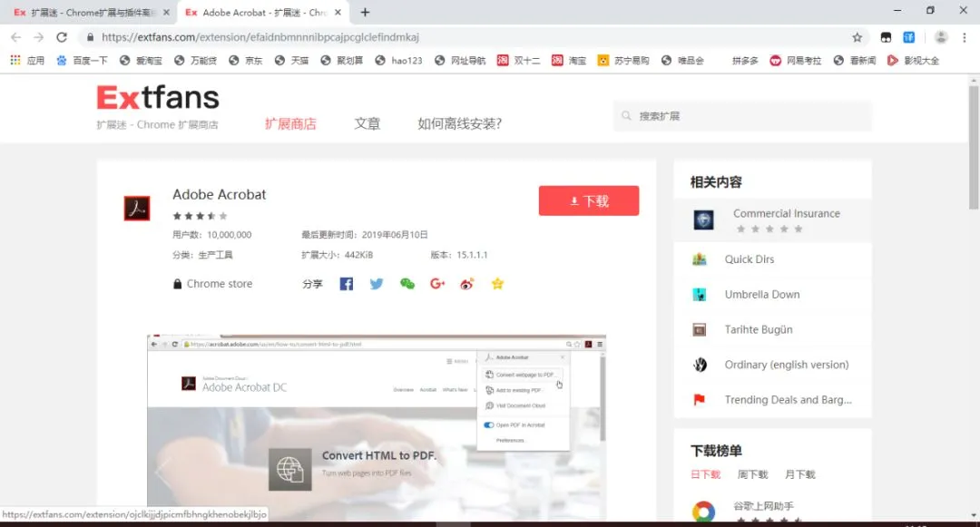Image resolution: width=980 pixels, height=527 pixels.
Task: Open a new browser tab
Action: [x=365, y=13]
